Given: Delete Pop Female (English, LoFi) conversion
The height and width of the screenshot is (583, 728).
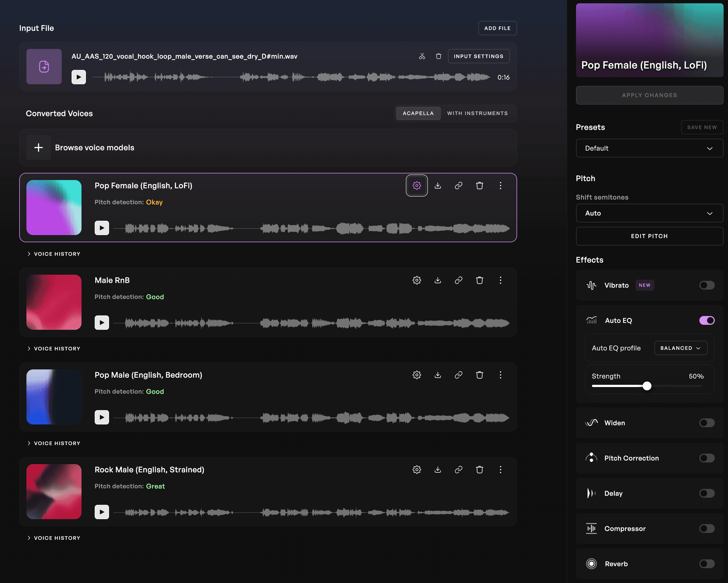Looking at the screenshot, I should coord(479,185).
